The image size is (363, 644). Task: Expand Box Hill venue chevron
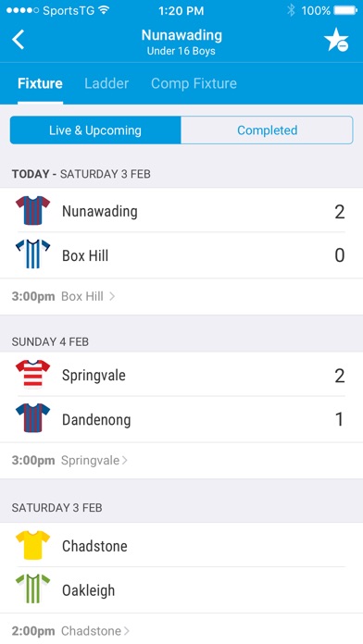pyautogui.click(x=112, y=296)
